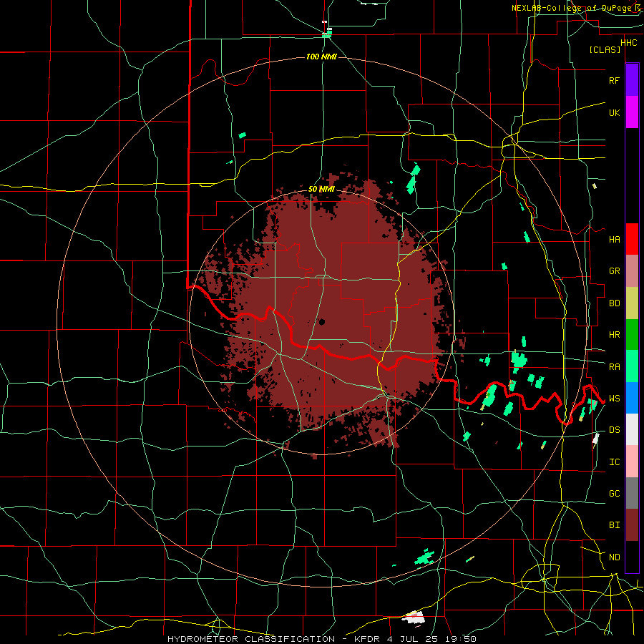This screenshot has width=644, height=644.
Task: Click the 50 NMI range ring label
Action: click(321, 190)
